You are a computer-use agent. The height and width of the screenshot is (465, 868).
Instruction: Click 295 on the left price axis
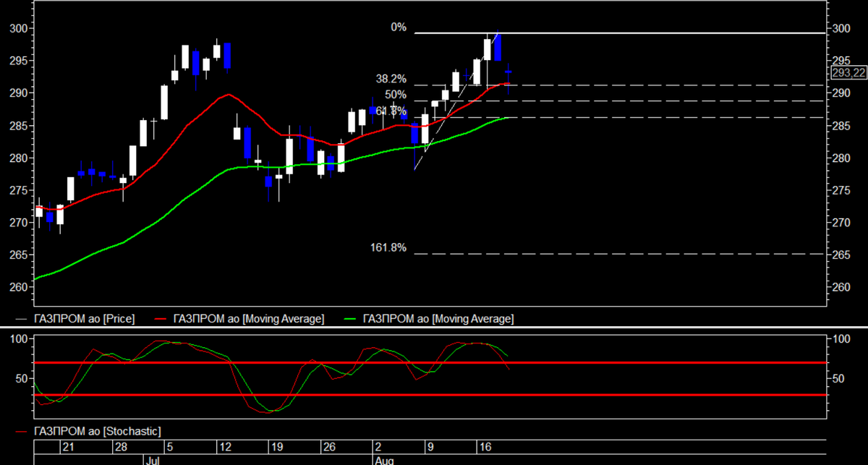pos(20,61)
